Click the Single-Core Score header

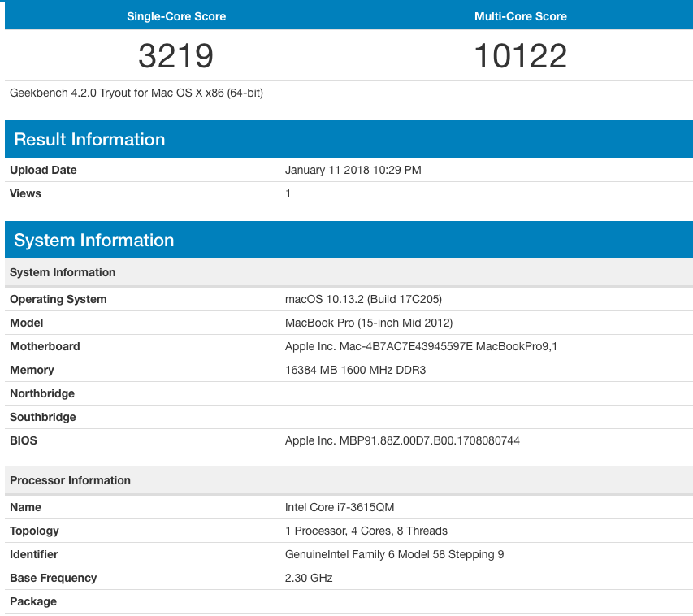click(x=176, y=16)
